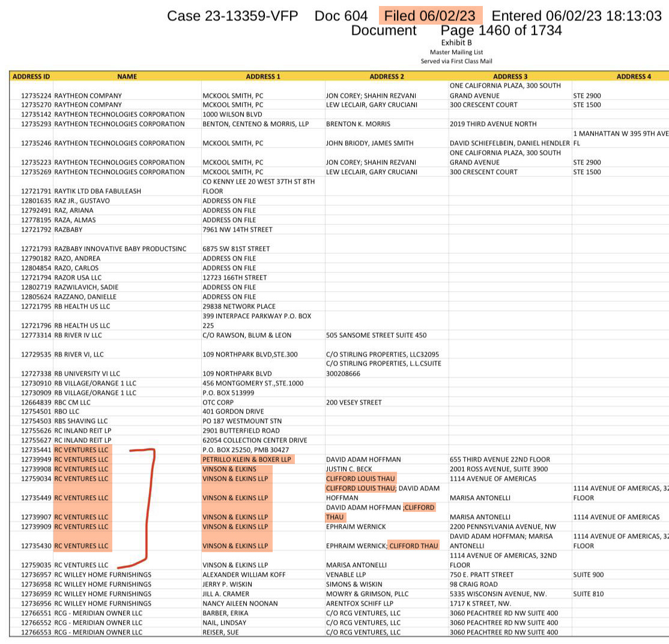This screenshot has width=669, height=644.
Task: Click '62054 COLLECTION CENTER DRIVE' address
Action: [x=255, y=440]
